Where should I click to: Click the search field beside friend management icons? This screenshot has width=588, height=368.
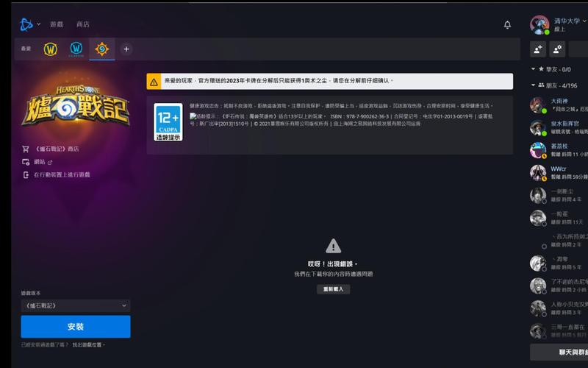point(578,49)
